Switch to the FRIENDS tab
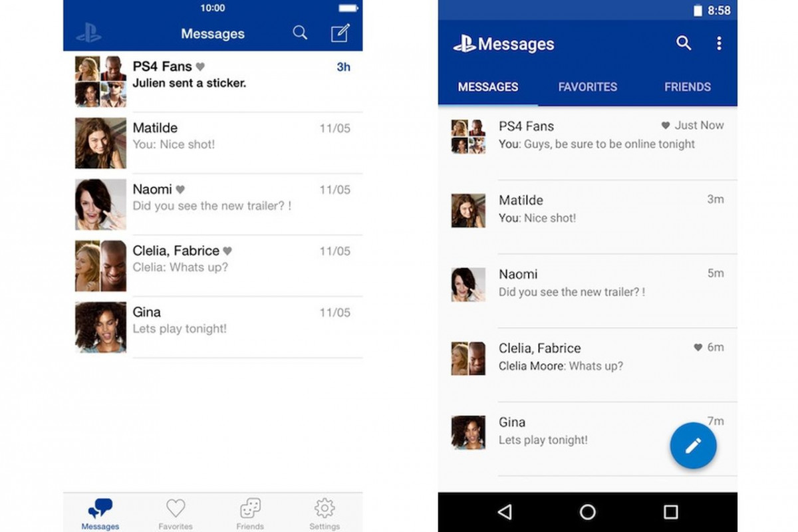798x532 pixels. coord(687,86)
